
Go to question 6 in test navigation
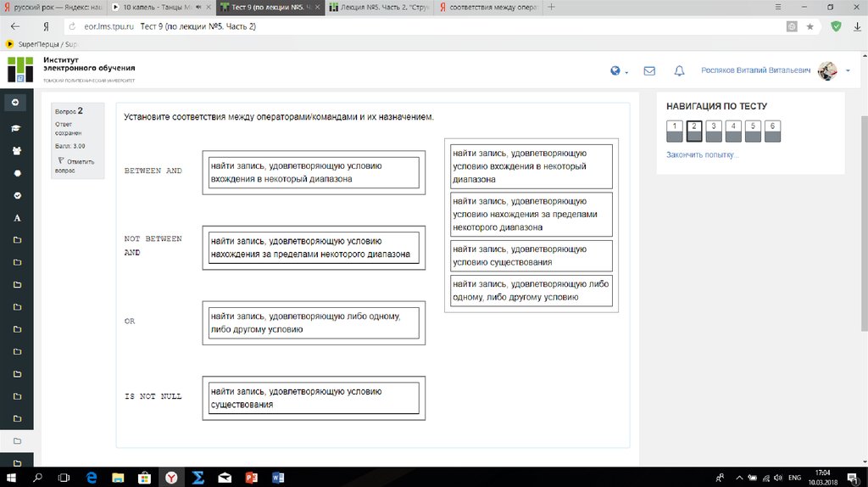click(x=773, y=132)
